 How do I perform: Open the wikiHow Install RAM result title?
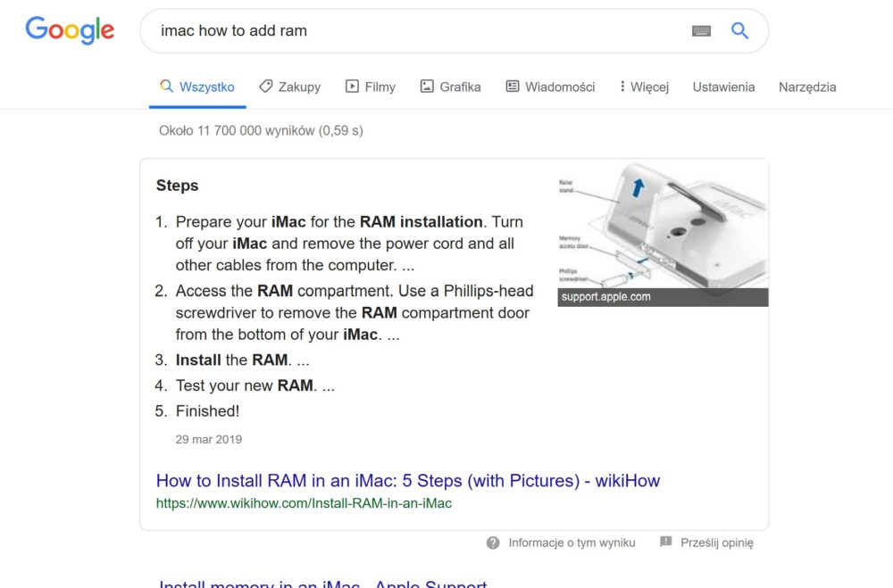[408, 481]
